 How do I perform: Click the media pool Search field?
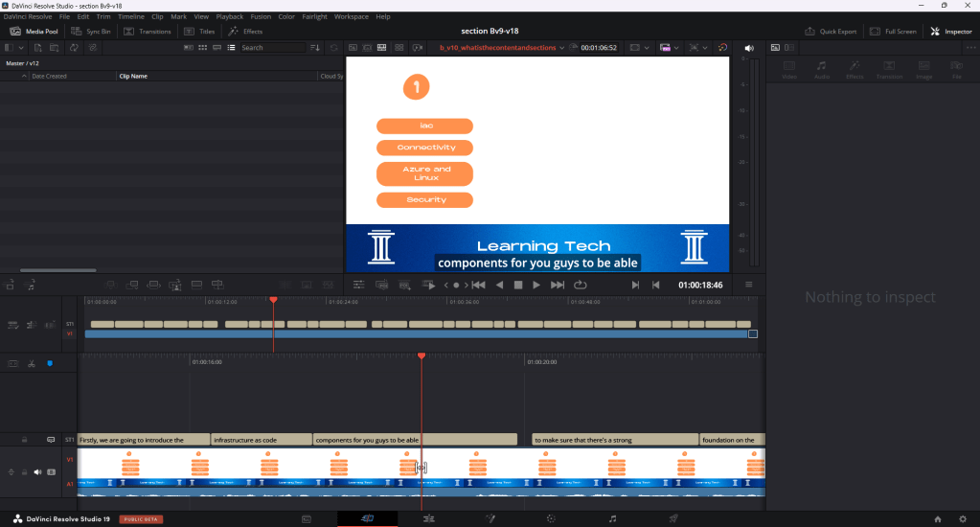[272, 48]
